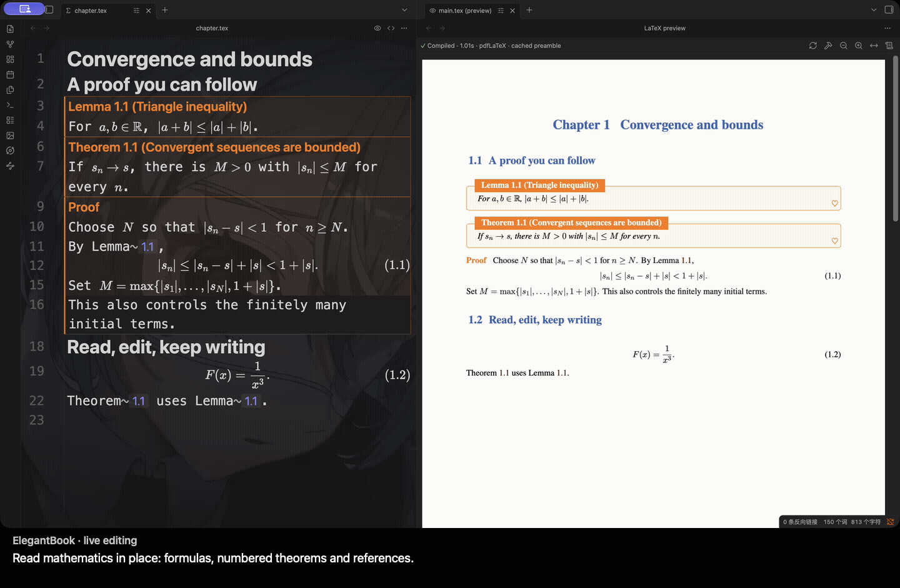Screen dimensions: 900x588
Task: Click the preview pane vertical scrollbar
Action: click(x=896, y=139)
